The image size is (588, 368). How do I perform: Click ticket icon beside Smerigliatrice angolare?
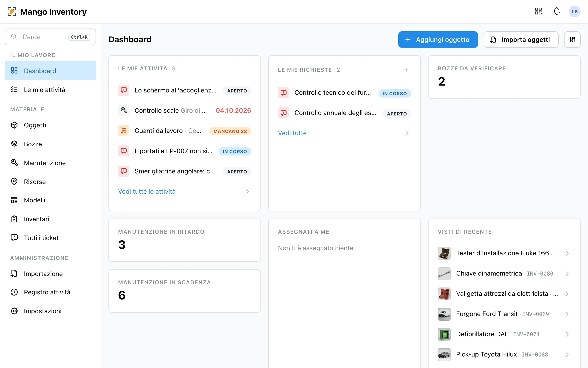(124, 171)
